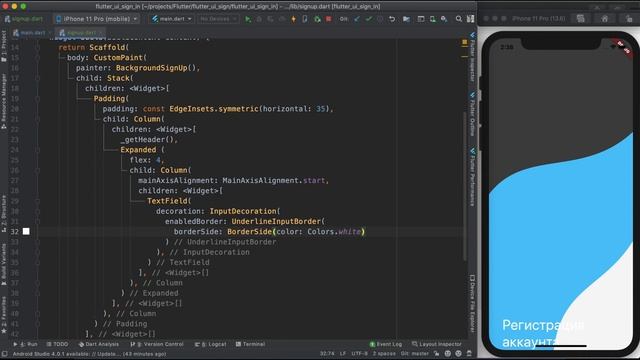Click the LF line separator in status bar

(343, 353)
